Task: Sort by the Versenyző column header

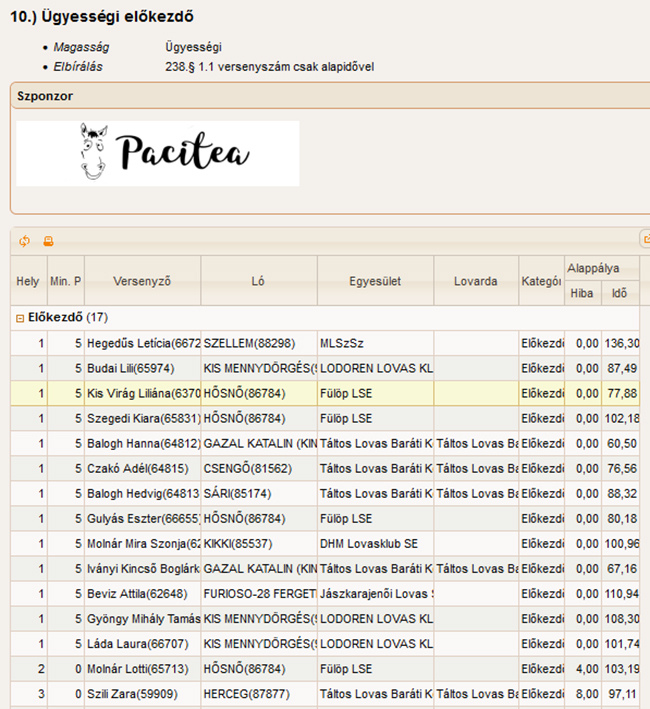Action: click(x=142, y=282)
